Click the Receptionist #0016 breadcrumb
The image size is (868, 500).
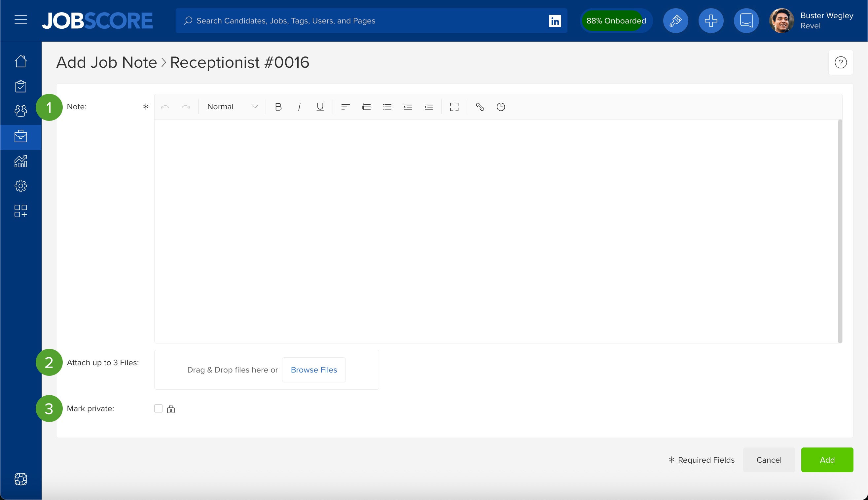tap(240, 62)
